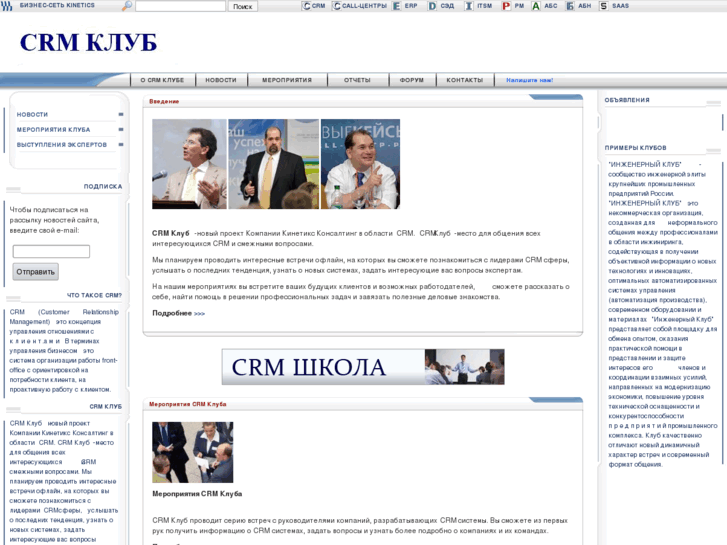
Task: Click the АБС letter A icon
Action: [536, 6]
